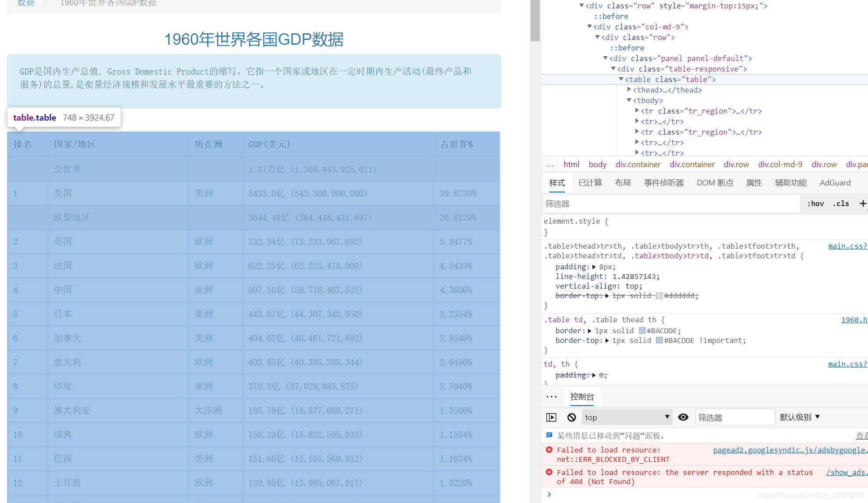The height and width of the screenshot is (503, 868).
Task: Click the #dddddd color swatch
Action: coord(659,296)
